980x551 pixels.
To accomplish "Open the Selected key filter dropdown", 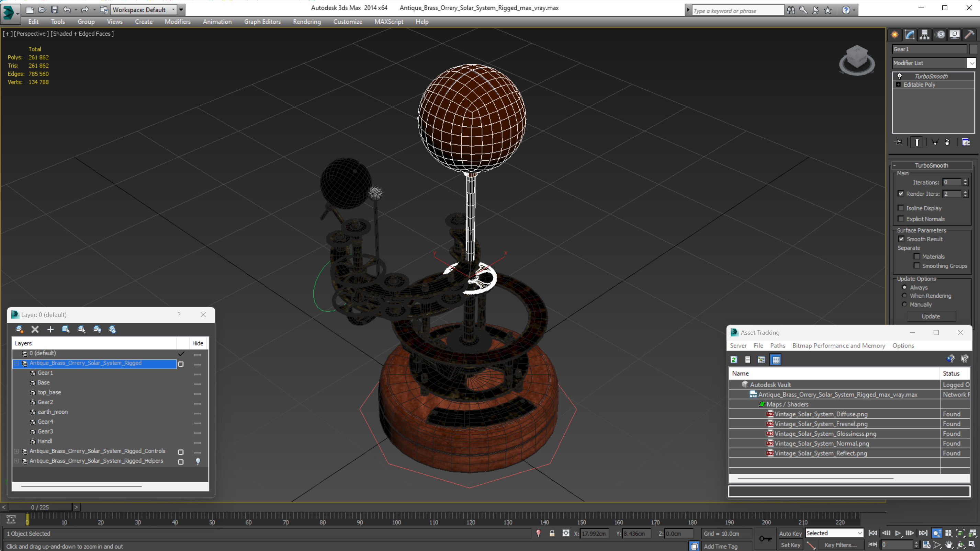I will (834, 533).
